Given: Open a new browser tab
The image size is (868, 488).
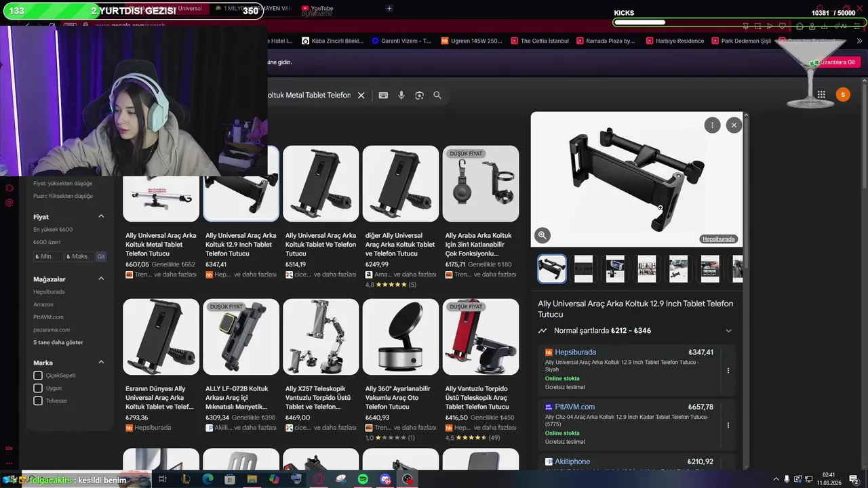Looking at the screenshot, I should tap(389, 8).
